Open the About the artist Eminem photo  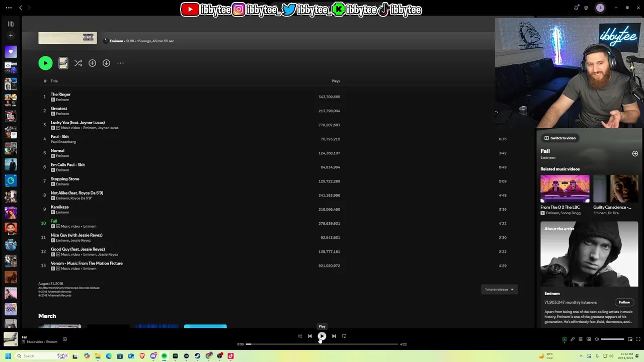coord(589,254)
